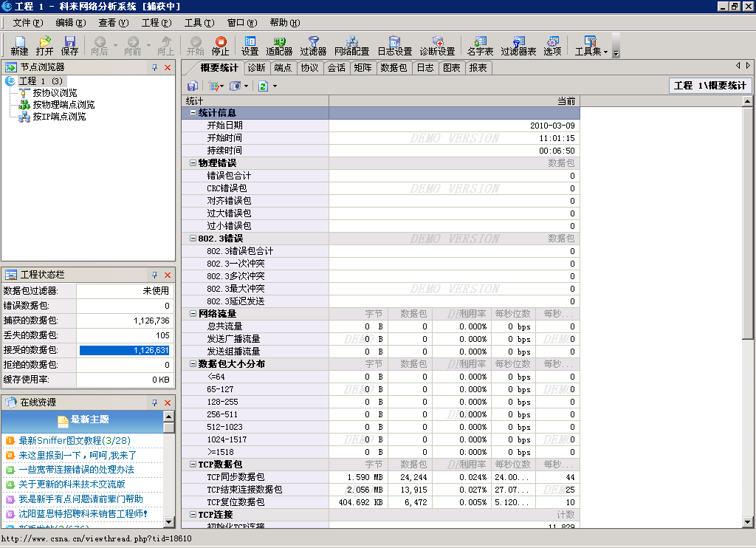Open the 适配器 adapter selection icon
The image size is (756, 548).
[x=281, y=44]
